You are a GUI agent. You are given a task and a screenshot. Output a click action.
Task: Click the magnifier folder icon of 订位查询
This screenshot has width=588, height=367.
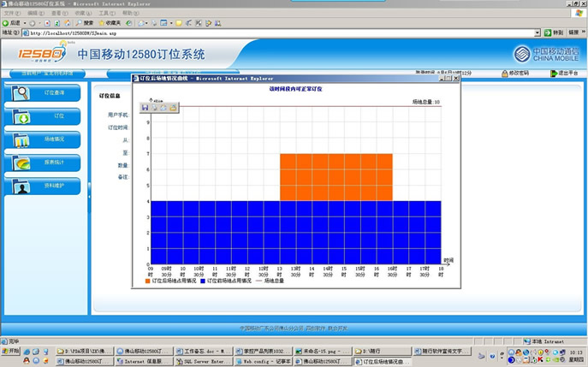(21, 93)
